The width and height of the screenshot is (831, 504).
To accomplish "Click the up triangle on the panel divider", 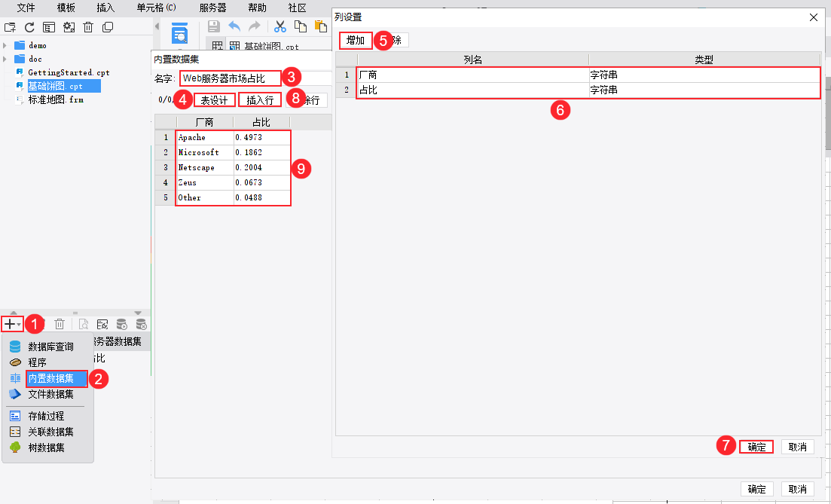I will click(x=14, y=313).
